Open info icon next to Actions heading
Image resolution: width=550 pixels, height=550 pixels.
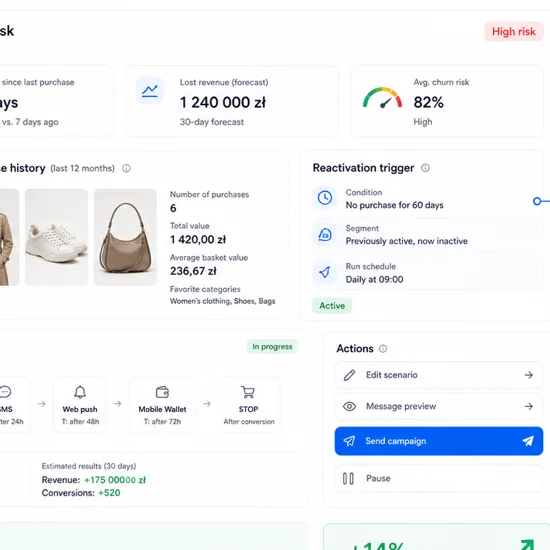click(x=383, y=349)
